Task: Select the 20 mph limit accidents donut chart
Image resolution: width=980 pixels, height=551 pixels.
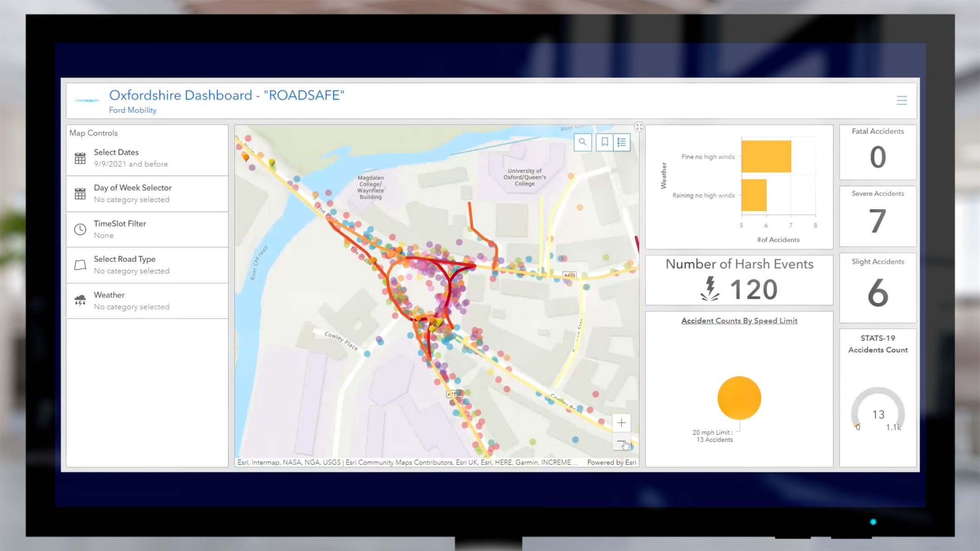Action: (738, 398)
